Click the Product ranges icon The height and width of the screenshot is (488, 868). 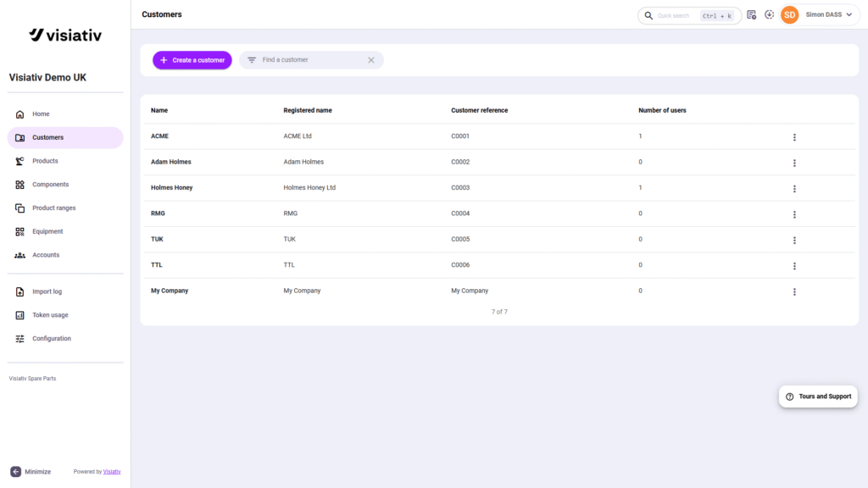click(20, 208)
